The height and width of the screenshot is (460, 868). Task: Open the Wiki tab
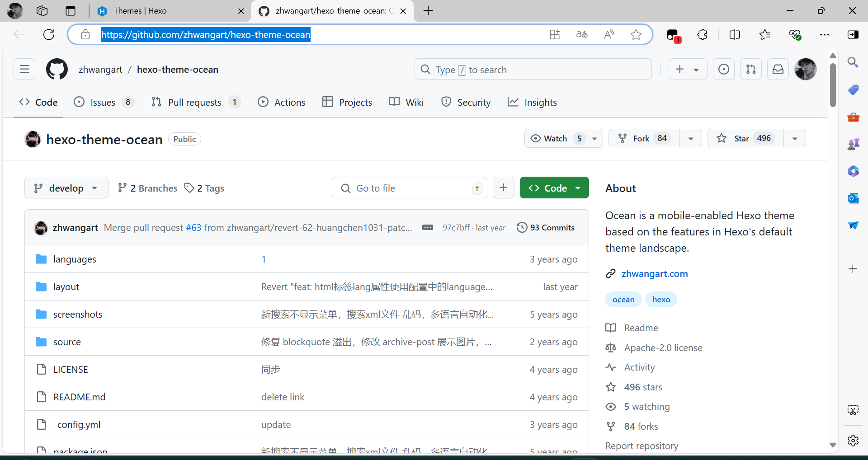[x=406, y=102]
